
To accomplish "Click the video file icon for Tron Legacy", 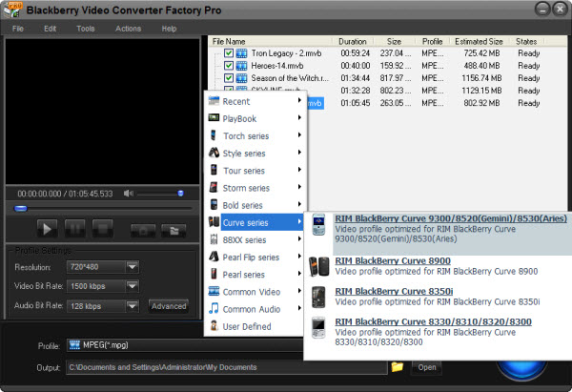I will point(241,53).
